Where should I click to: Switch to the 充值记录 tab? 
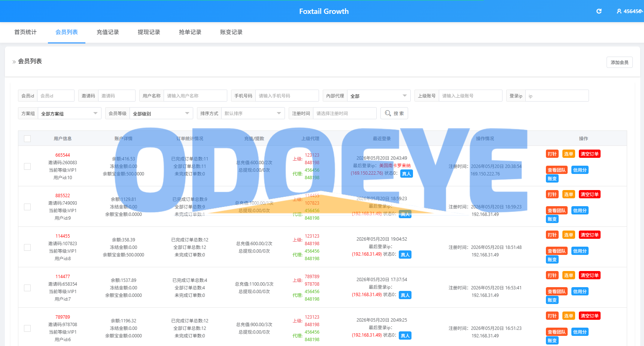tap(108, 32)
